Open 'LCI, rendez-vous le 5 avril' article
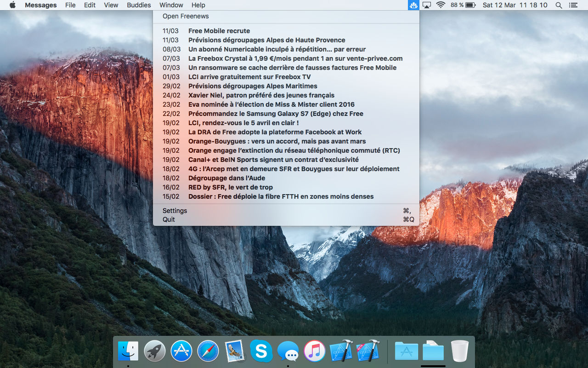The width and height of the screenshot is (588, 368). (286, 123)
